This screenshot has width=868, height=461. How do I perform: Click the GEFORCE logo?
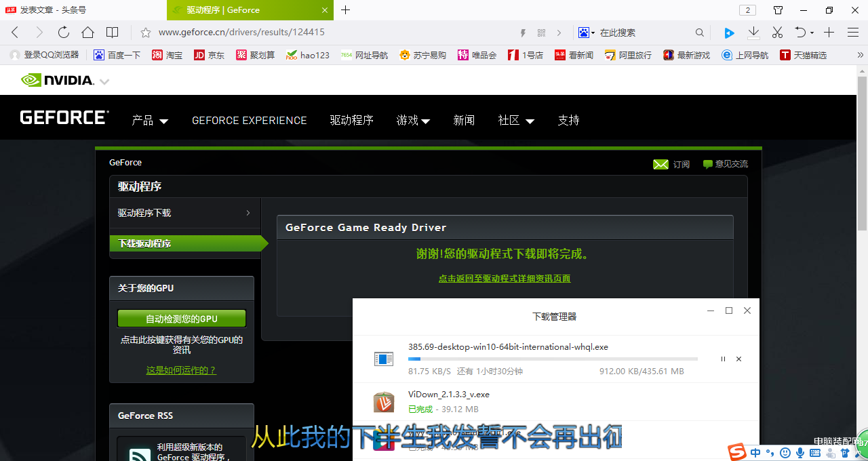point(64,117)
